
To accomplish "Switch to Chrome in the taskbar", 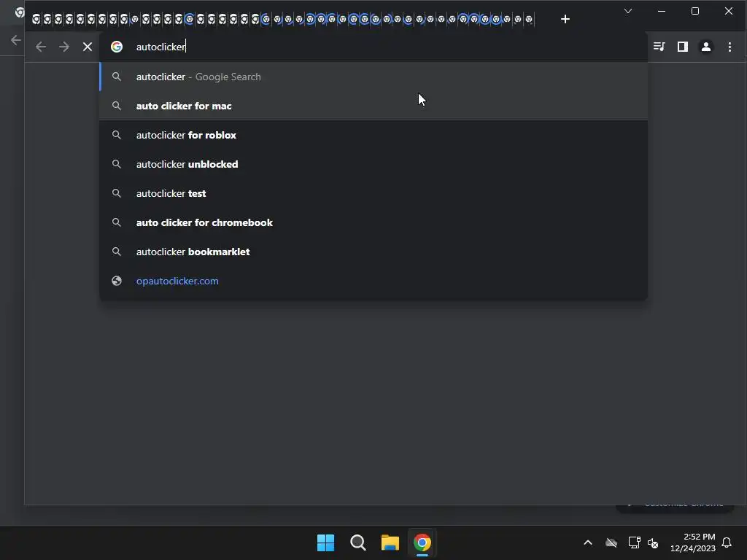I will point(422,542).
